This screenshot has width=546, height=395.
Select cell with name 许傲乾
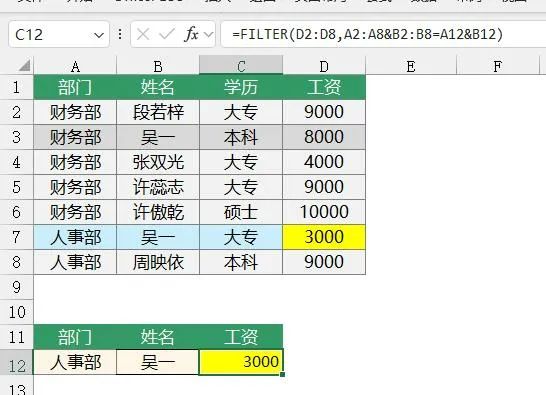158,212
